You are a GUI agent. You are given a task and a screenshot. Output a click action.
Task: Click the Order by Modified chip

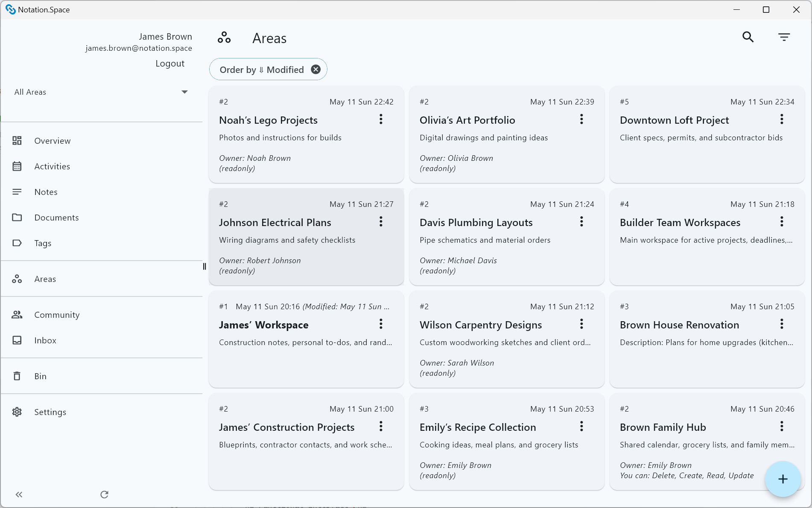click(x=261, y=70)
